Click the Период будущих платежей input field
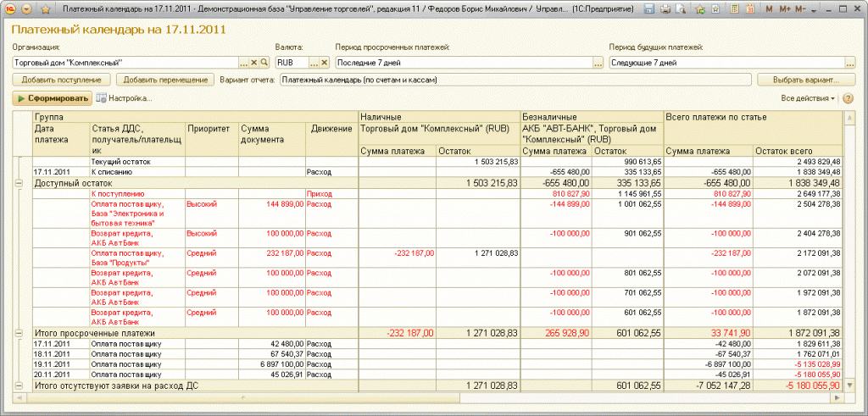This screenshot has width=868, height=416. 725,63
